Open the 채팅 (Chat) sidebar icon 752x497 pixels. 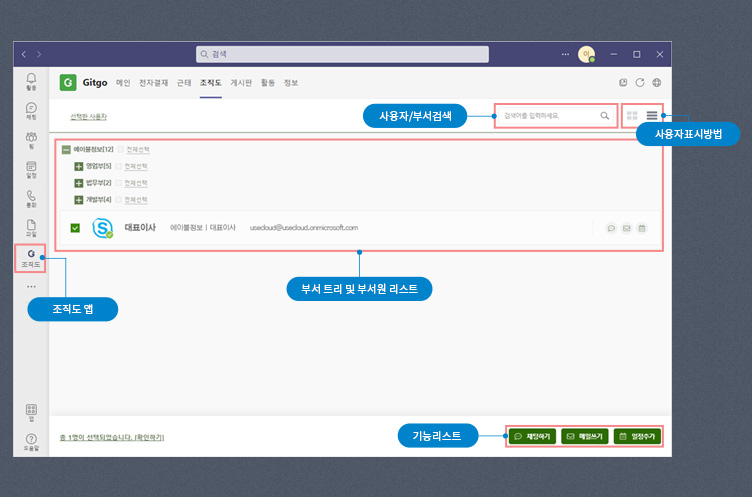31,110
